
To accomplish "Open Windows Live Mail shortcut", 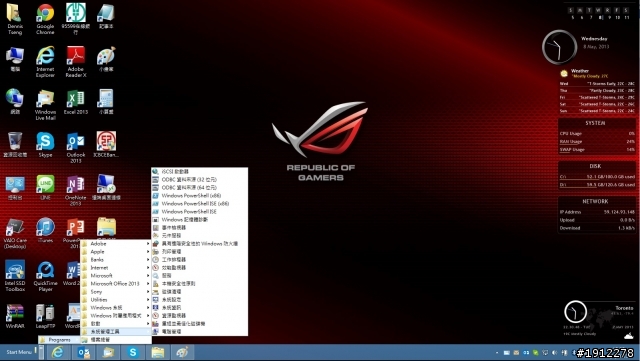I will pos(45,105).
